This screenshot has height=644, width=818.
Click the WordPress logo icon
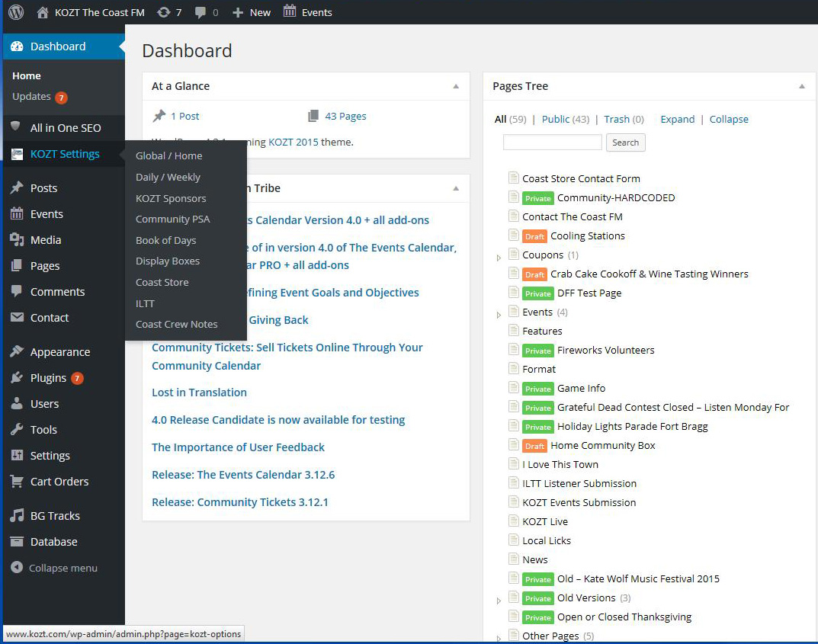point(16,12)
